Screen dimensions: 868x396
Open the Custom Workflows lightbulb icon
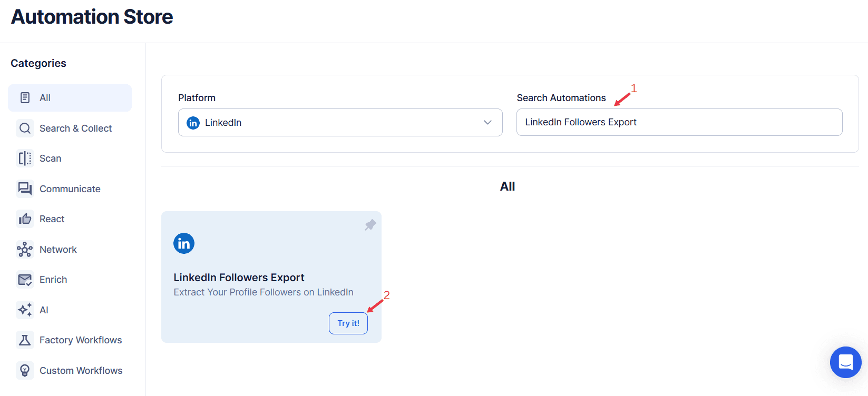(x=25, y=370)
